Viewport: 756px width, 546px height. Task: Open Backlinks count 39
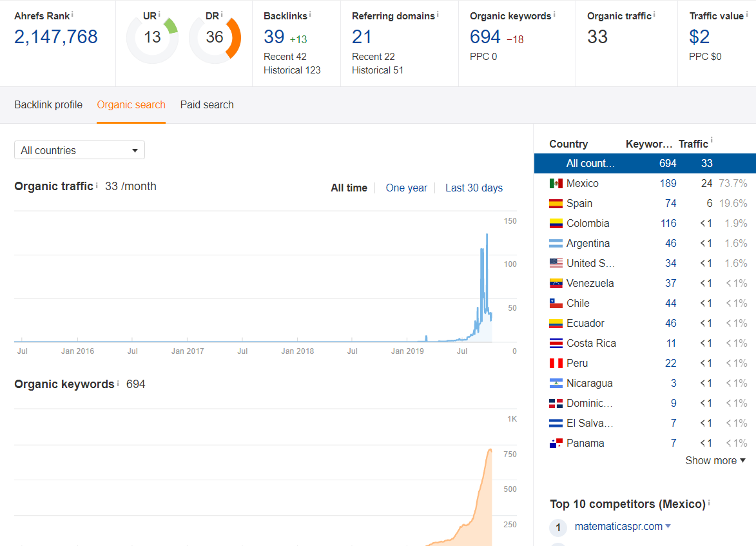(x=274, y=37)
